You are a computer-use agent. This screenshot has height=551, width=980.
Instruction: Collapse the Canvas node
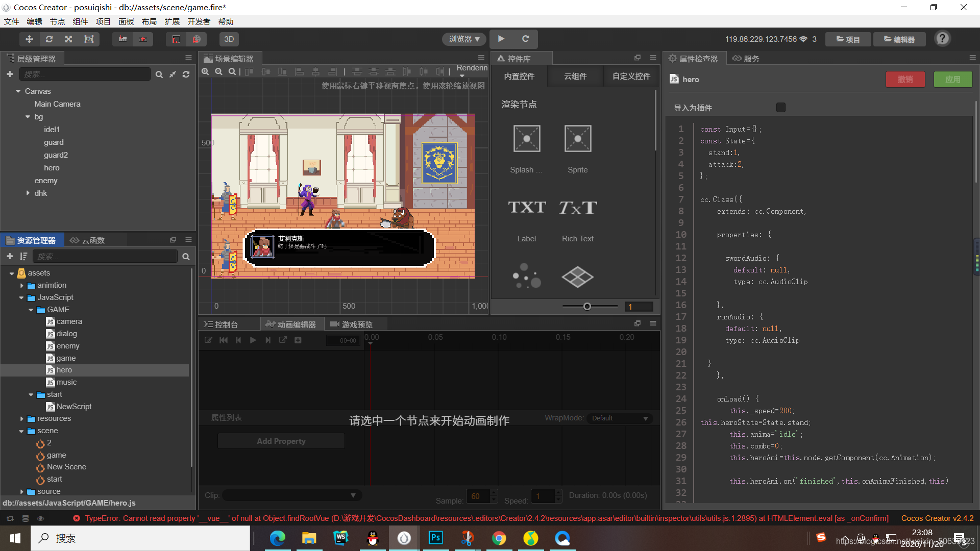click(18, 91)
